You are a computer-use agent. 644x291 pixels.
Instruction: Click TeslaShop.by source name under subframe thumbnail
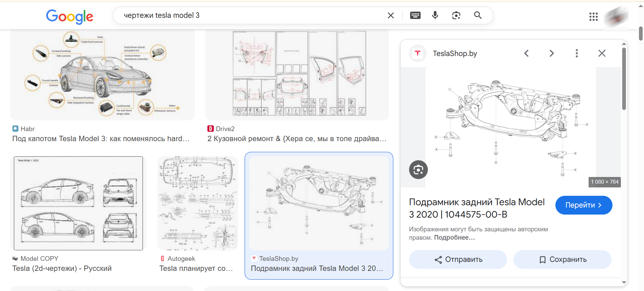pos(279,259)
